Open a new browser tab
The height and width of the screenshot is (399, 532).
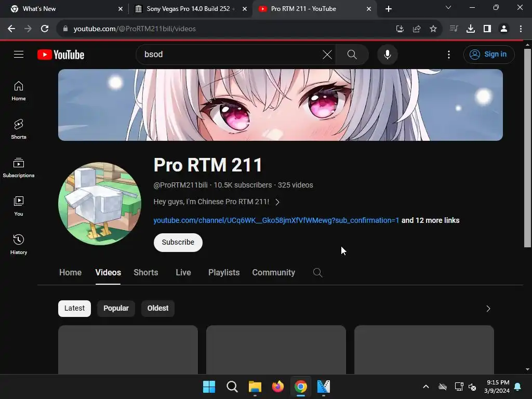click(x=389, y=9)
